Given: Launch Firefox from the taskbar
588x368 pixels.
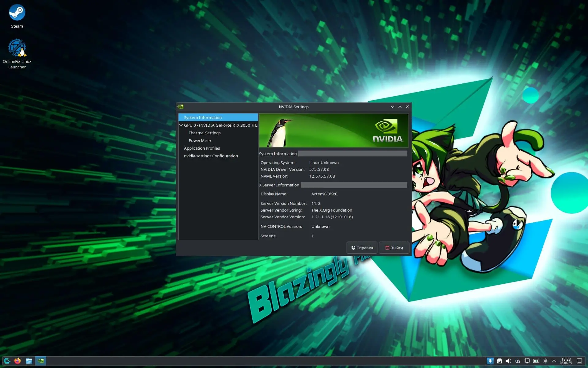Looking at the screenshot, I should (17, 361).
